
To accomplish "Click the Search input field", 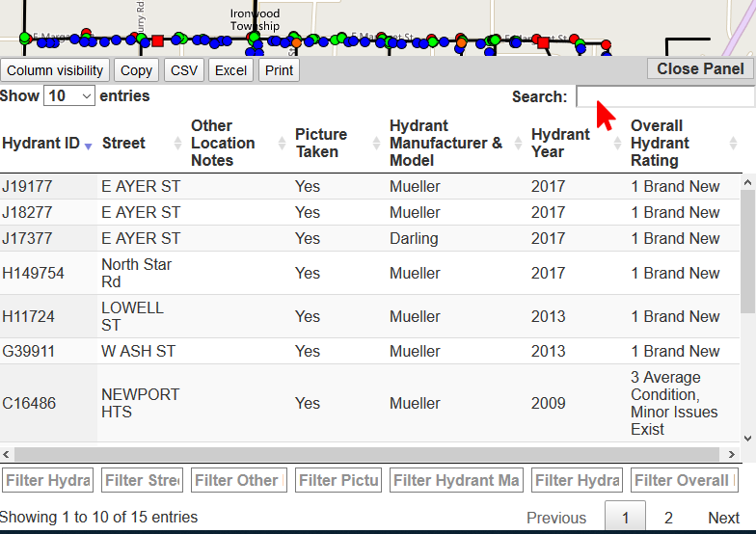I will [x=664, y=96].
